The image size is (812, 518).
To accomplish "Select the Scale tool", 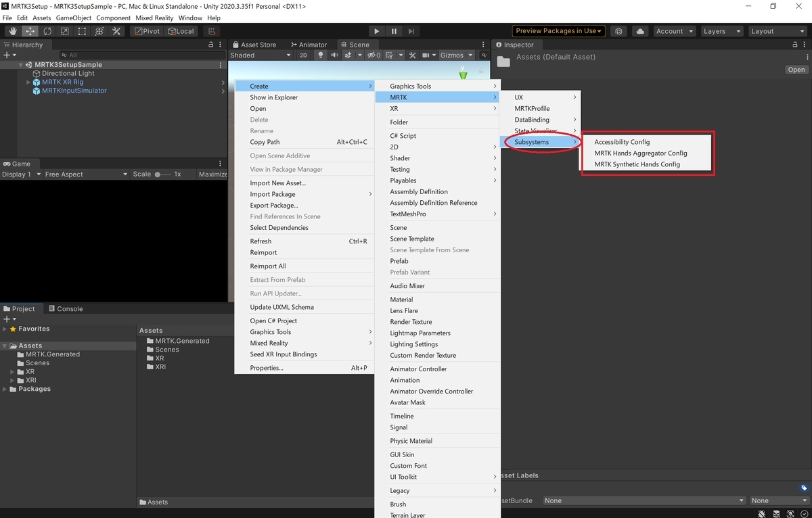I will (x=65, y=31).
